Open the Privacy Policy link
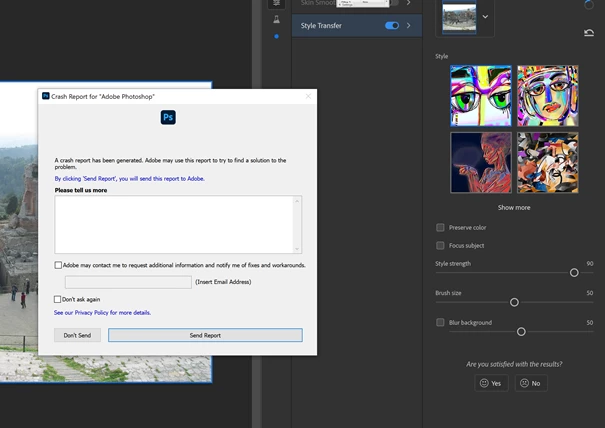Image resolution: width=605 pixels, height=428 pixels. (102, 313)
